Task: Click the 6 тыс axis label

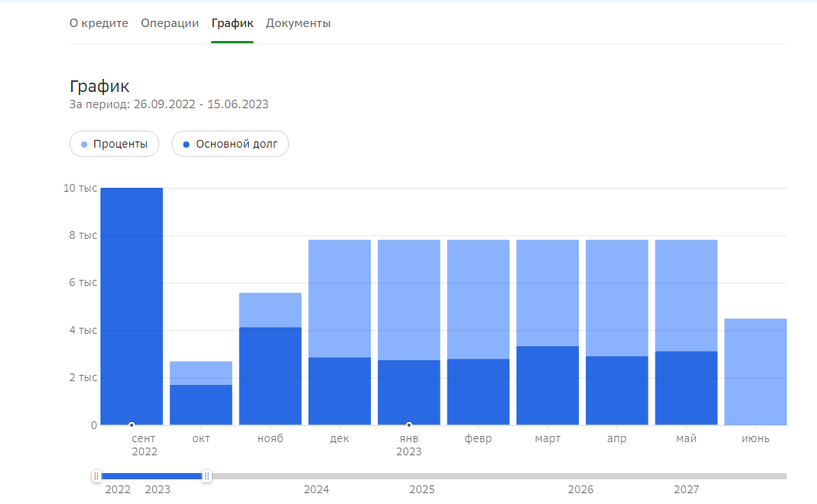Action: (x=83, y=282)
